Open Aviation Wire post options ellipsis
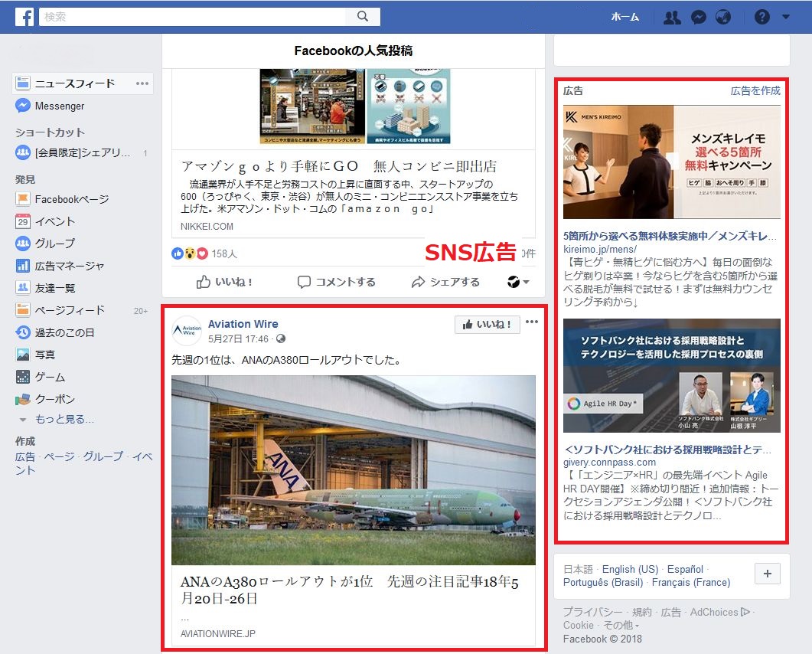 click(531, 322)
